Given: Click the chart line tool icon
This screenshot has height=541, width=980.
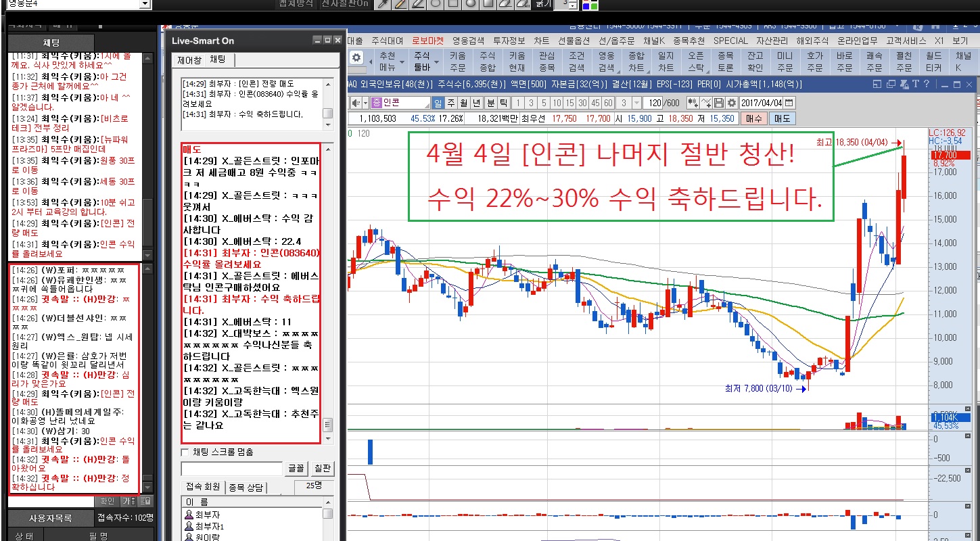Looking at the screenshot, I should coord(707,103).
